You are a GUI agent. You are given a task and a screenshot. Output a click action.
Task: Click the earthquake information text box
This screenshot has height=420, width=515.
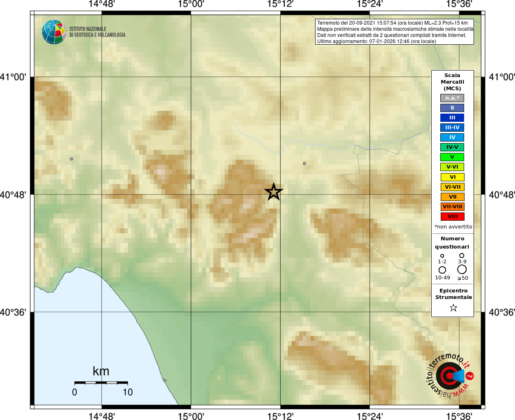click(394, 32)
